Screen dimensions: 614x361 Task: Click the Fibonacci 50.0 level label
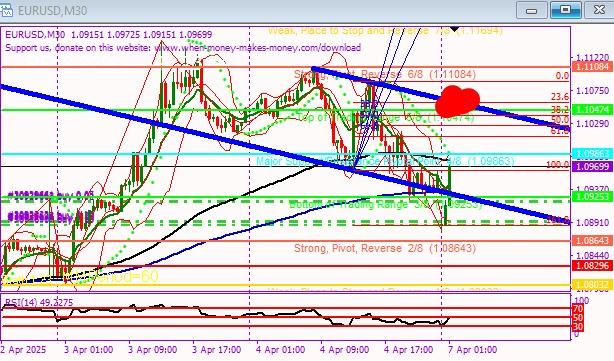click(560, 119)
